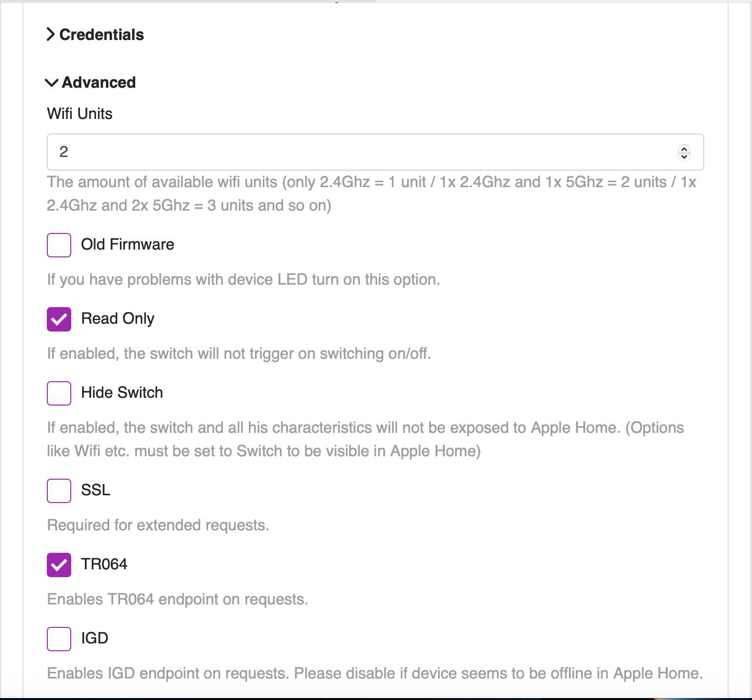The image size is (752, 700).
Task: Enable the Old Firmware checkbox
Action: point(59,245)
